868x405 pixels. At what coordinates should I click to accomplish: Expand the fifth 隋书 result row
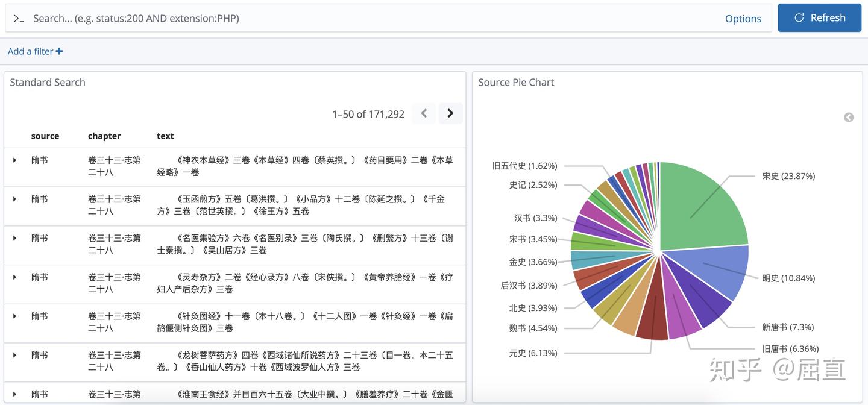15,316
